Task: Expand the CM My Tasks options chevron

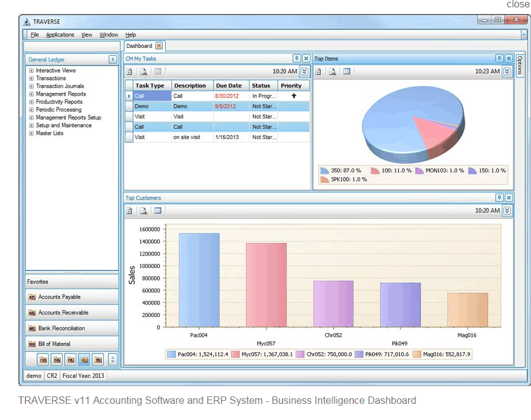Action: [304, 71]
